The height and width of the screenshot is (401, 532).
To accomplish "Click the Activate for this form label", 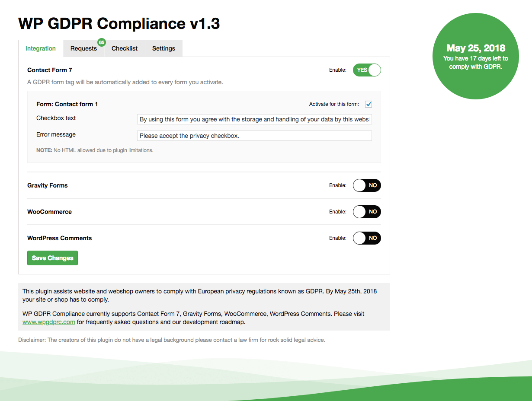I will [334, 104].
